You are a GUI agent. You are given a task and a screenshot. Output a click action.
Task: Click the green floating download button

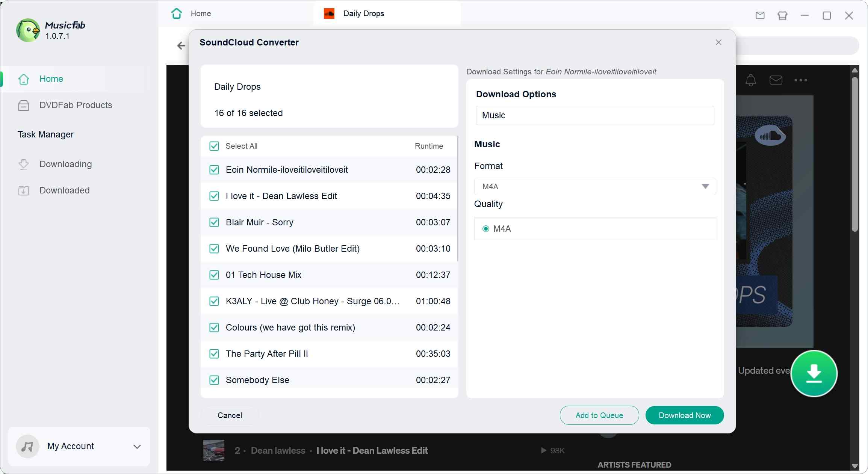(814, 373)
